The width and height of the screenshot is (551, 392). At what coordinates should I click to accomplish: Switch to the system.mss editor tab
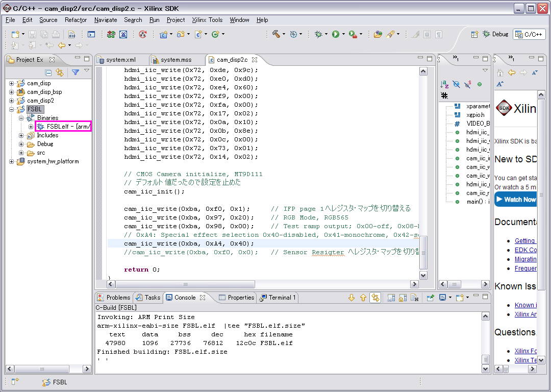pos(176,60)
